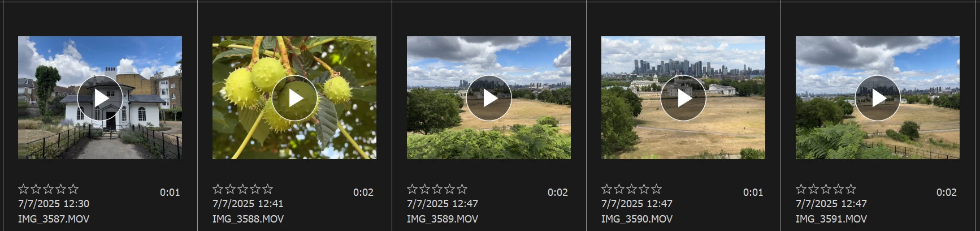The height and width of the screenshot is (231, 980).
Task: Set IMG_3590.MOV rating to three stars
Action: 632,189
